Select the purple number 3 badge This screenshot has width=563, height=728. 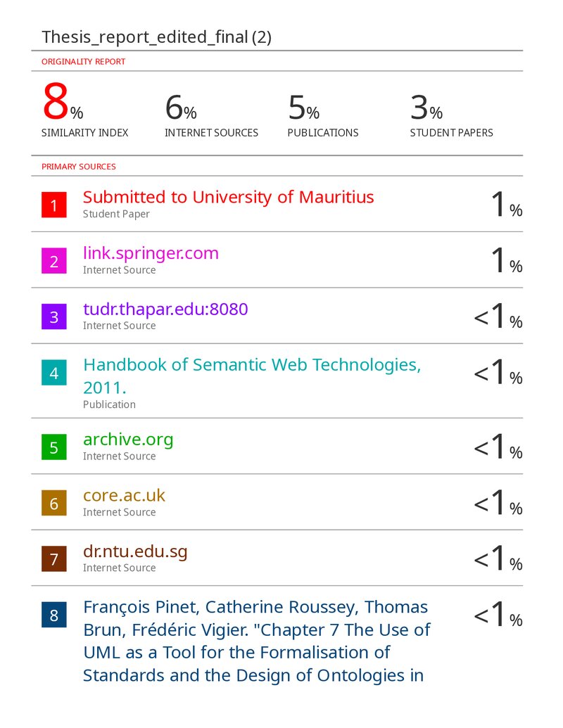[54, 317]
